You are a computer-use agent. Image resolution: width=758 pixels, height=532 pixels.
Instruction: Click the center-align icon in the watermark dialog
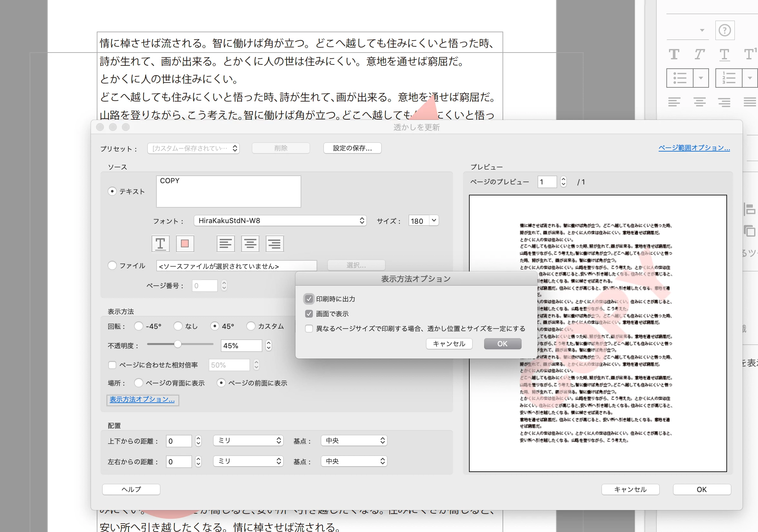[x=250, y=244]
